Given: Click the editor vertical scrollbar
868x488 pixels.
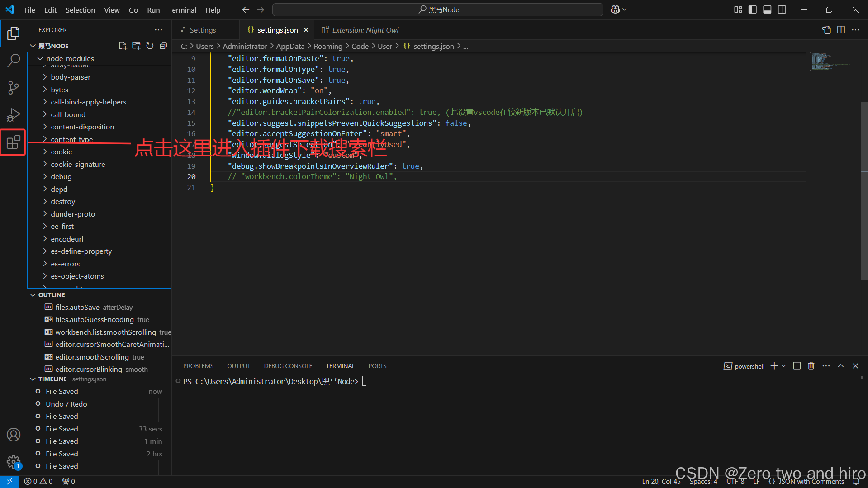Looking at the screenshot, I should 864,190.
